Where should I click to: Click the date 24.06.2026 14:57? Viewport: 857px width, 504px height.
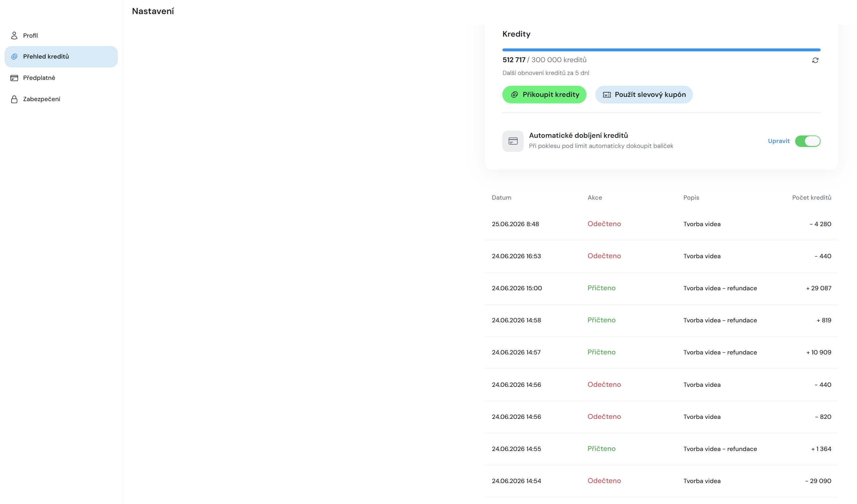[516, 352]
